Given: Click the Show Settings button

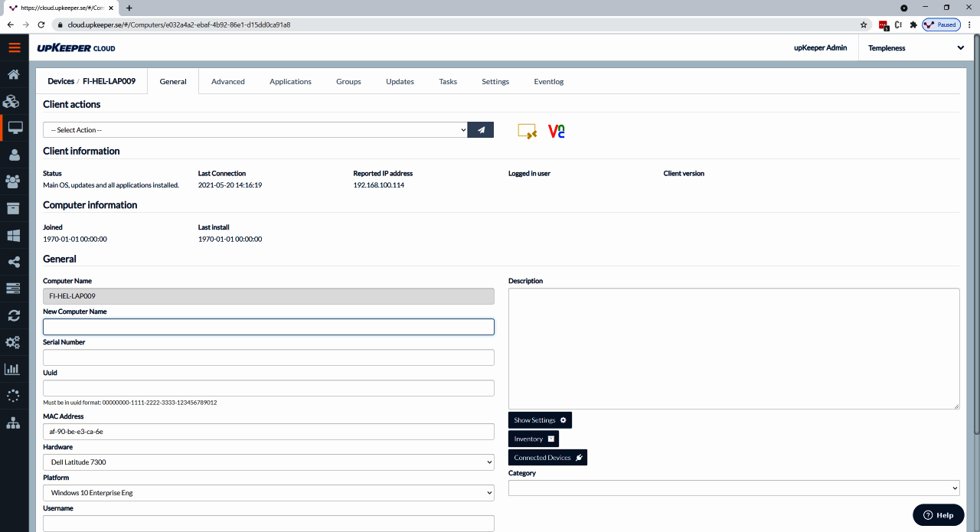Looking at the screenshot, I should 539,419.
